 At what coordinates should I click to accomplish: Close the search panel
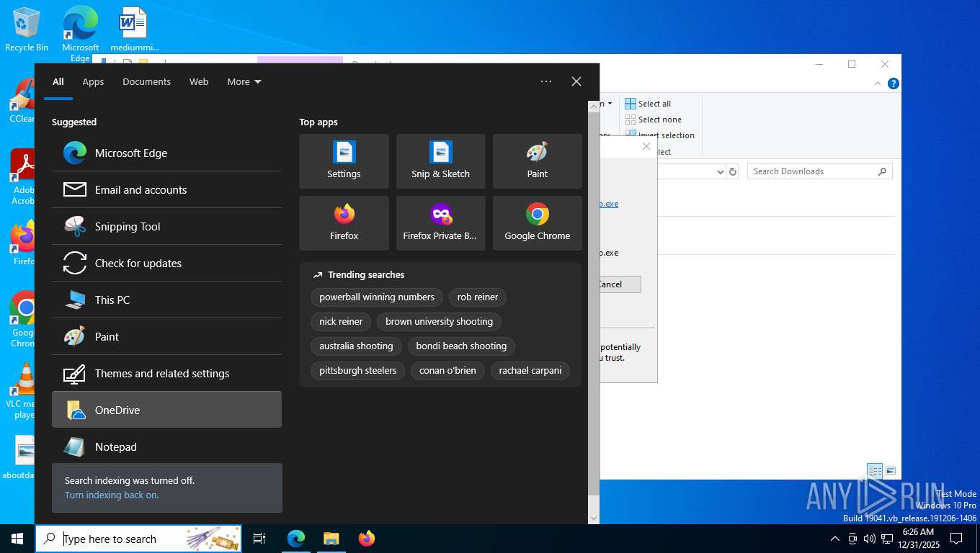click(576, 81)
